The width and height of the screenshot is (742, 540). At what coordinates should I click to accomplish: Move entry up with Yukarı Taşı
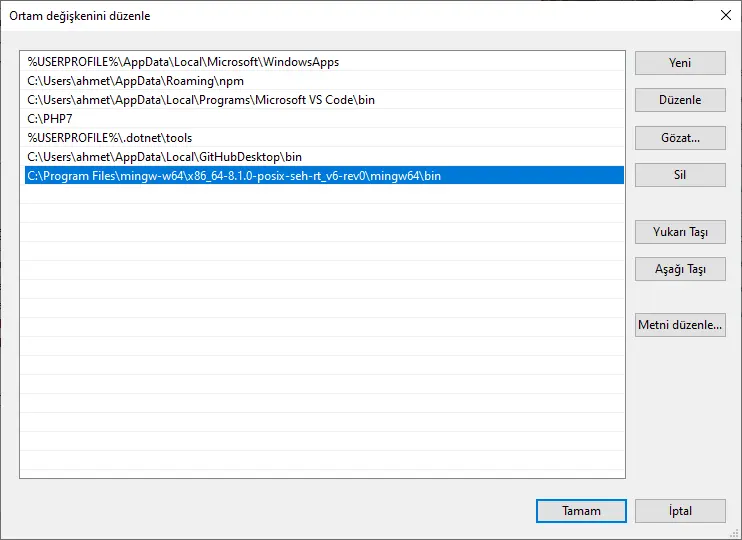point(680,232)
